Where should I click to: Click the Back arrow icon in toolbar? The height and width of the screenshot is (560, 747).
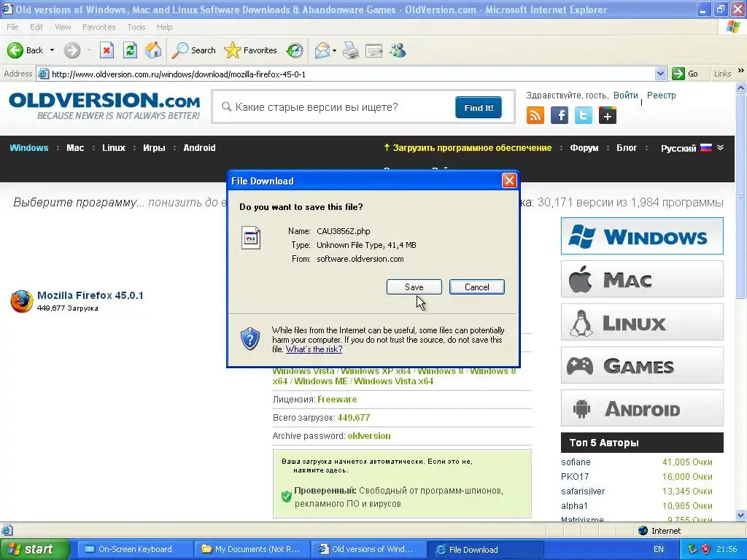[x=15, y=50]
